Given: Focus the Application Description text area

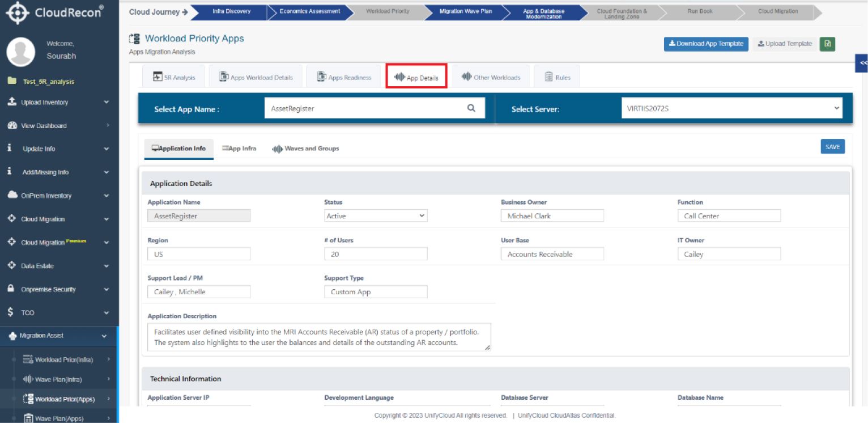Looking at the screenshot, I should click(319, 337).
